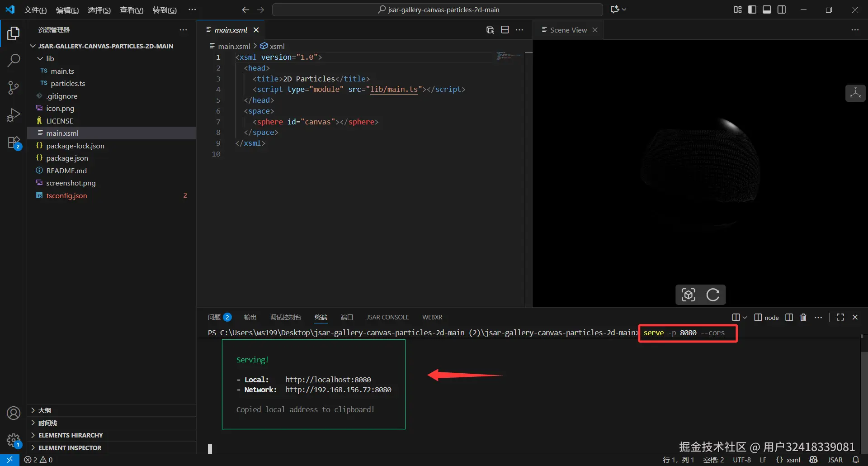Screen dimensions: 868x466
Task: Expand the ELEMENT INSPECTOR section
Action: [x=70, y=448]
